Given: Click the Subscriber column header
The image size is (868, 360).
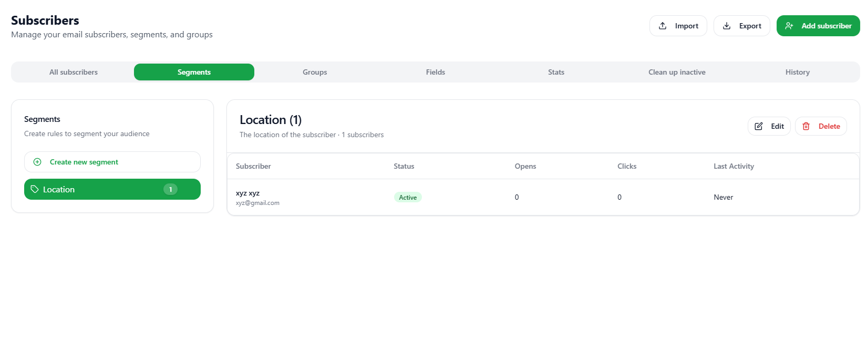Looking at the screenshot, I should tap(253, 166).
